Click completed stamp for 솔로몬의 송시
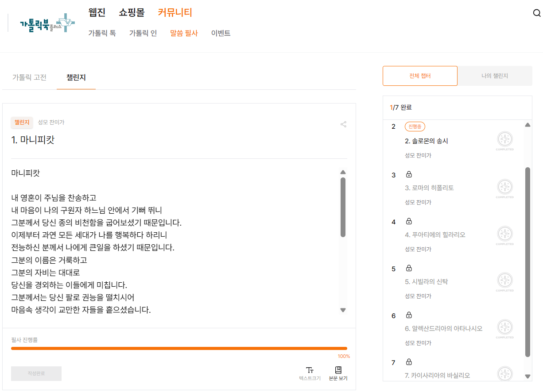Image resolution: width=543 pixels, height=392 pixels. tap(504, 140)
